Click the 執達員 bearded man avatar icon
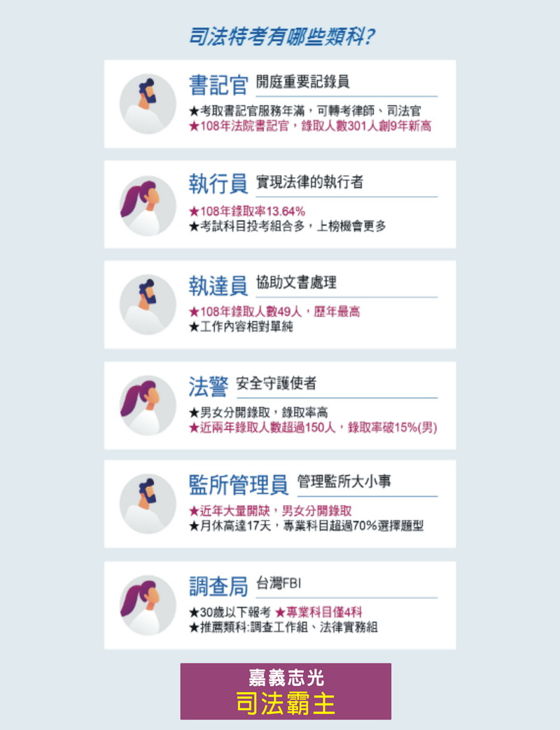Viewport: 560px width, 730px height. pos(148,305)
